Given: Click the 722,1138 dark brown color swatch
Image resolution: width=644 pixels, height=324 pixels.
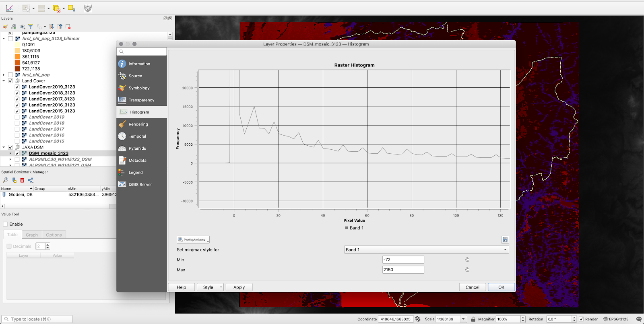Looking at the screenshot, I should pyautogui.click(x=17, y=69).
